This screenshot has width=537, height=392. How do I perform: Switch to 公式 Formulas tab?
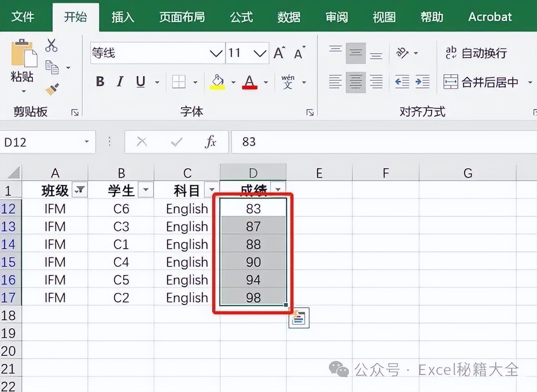coord(242,17)
